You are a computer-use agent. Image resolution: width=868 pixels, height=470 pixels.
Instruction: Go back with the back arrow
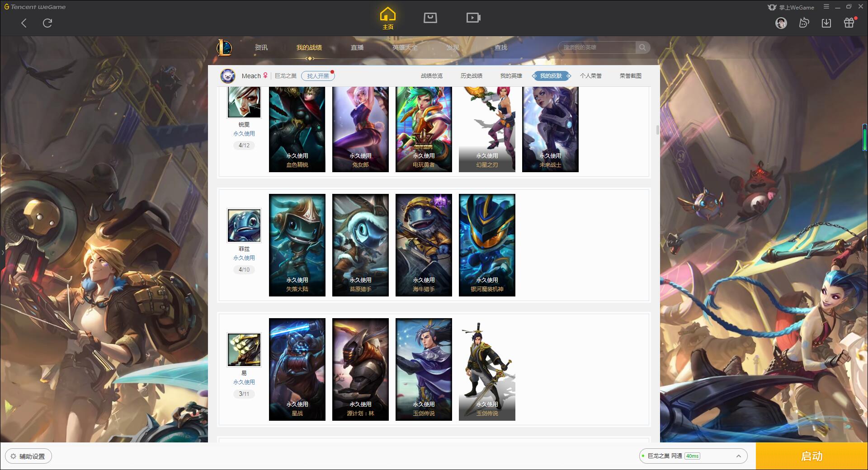[24, 23]
